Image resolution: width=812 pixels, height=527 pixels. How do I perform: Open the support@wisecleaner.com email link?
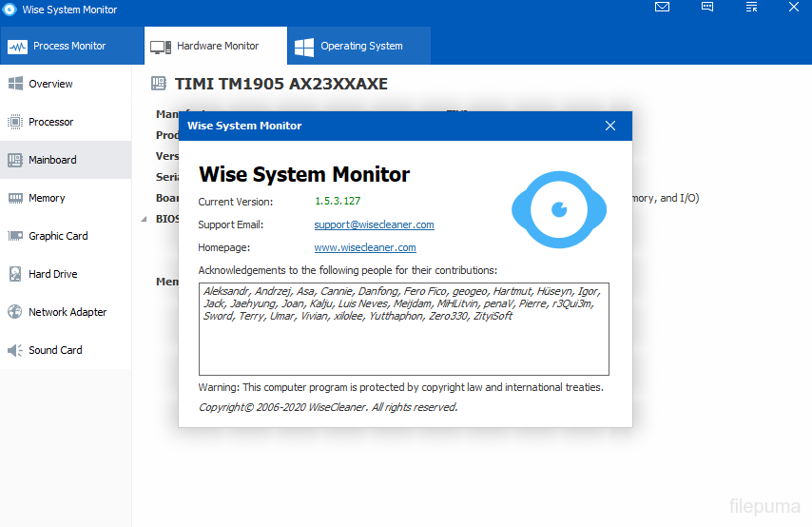pos(374,224)
